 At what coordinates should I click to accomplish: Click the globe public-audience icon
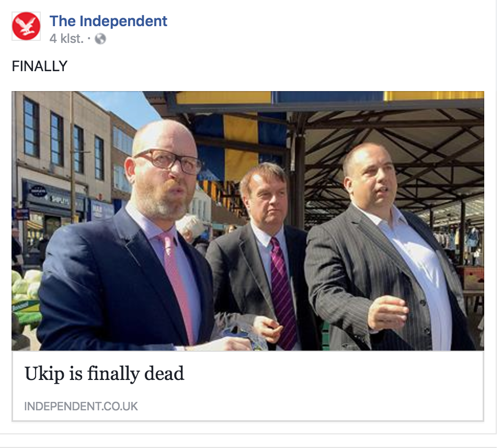coord(100,39)
